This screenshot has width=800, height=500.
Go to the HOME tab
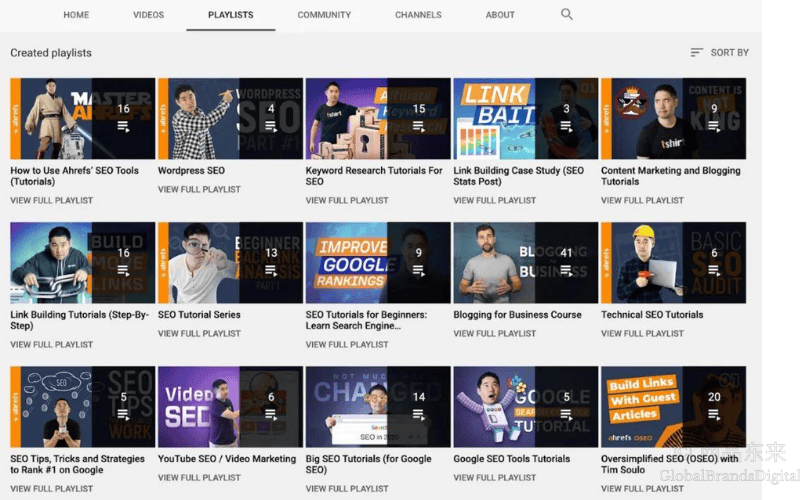tap(76, 15)
